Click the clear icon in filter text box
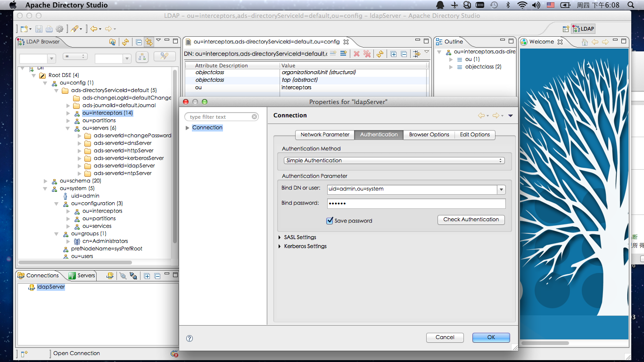Viewport: 644px width, 362px height. tap(255, 117)
